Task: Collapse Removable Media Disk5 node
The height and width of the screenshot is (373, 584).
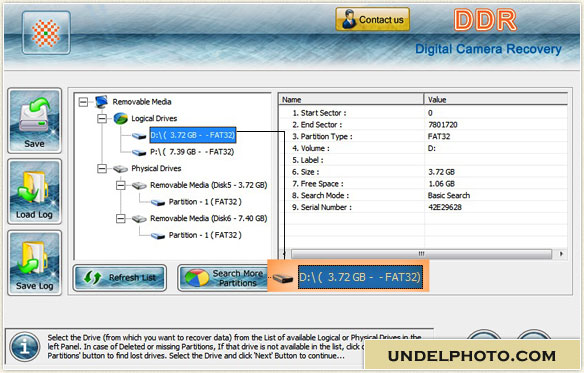Action: pyautogui.click(x=120, y=185)
